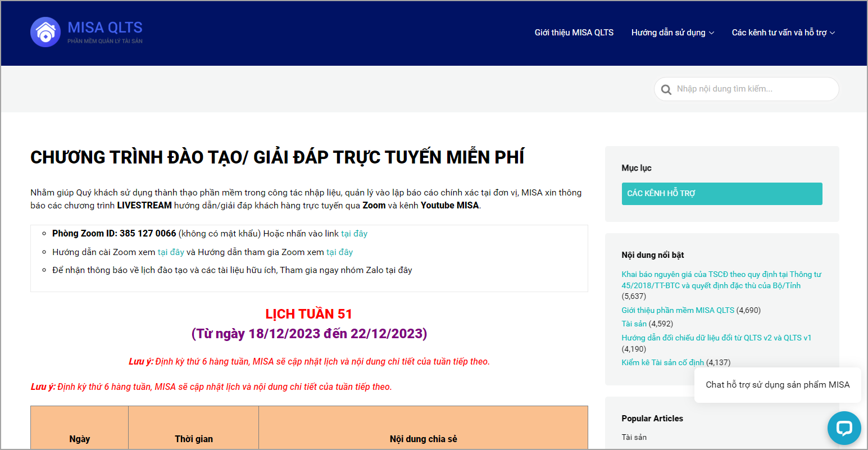Open Zoom joining guide 'tại đây' link
The width and height of the screenshot is (868, 450).
click(x=339, y=252)
